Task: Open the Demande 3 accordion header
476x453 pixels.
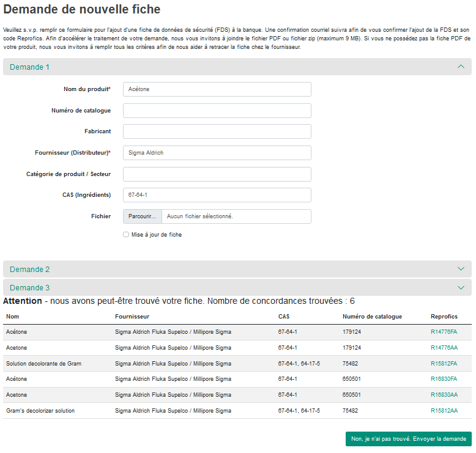Action: [x=237, y=287]
